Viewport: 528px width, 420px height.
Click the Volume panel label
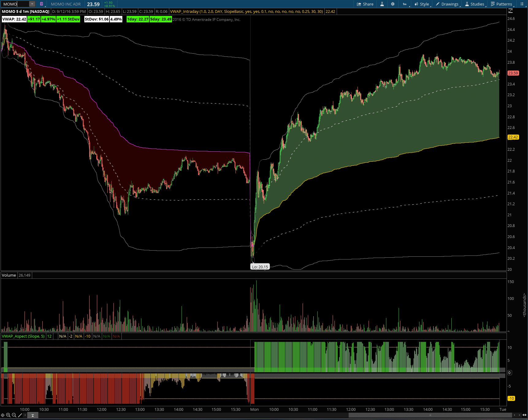click(9, 275)
